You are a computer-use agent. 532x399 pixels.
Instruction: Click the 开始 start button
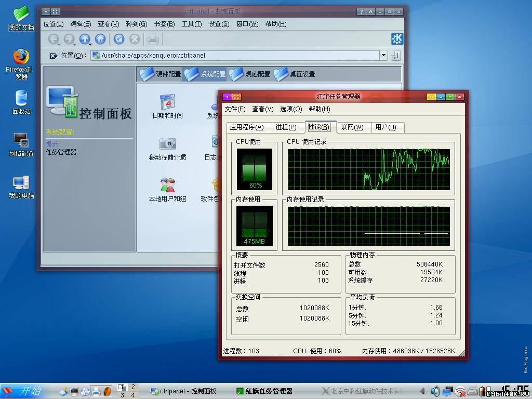(23, 391)
